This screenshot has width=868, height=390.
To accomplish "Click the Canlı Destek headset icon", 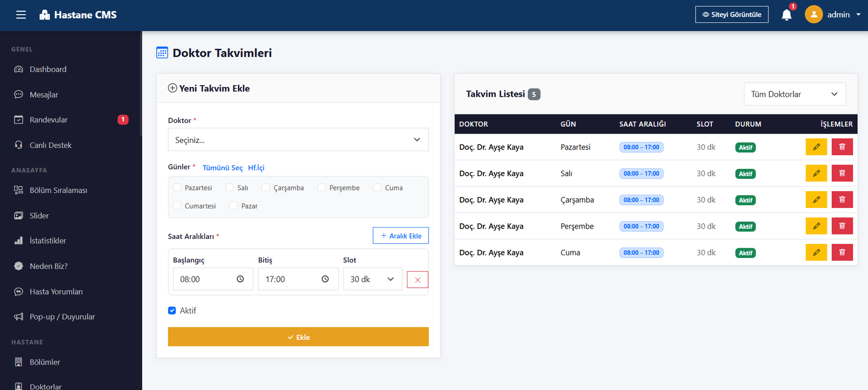I will tap(18, 145).
